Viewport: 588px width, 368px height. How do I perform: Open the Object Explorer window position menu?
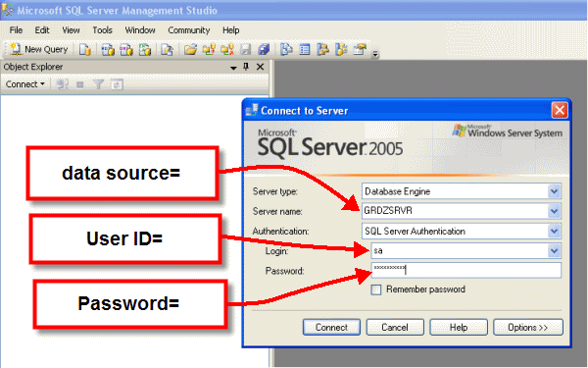tap(233, 67)
